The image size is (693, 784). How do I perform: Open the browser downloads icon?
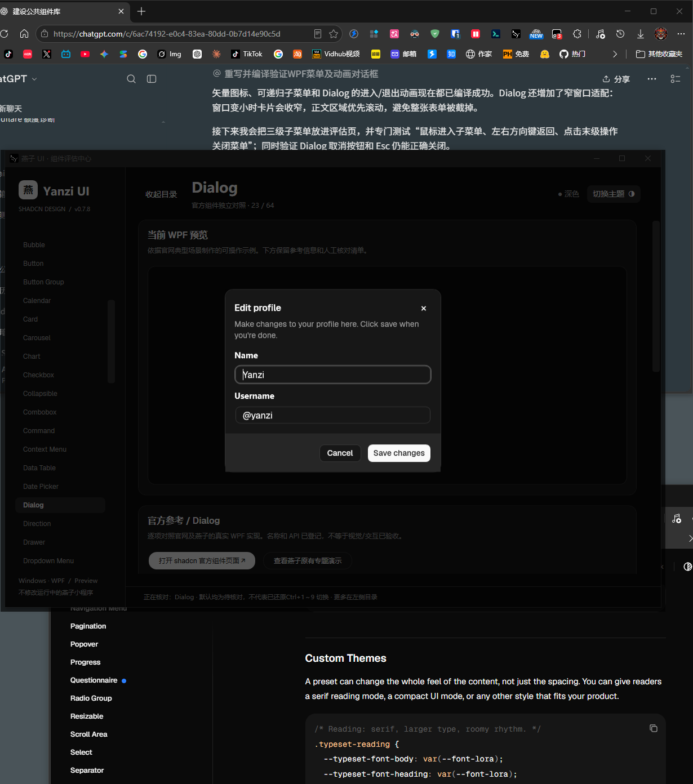641,34
